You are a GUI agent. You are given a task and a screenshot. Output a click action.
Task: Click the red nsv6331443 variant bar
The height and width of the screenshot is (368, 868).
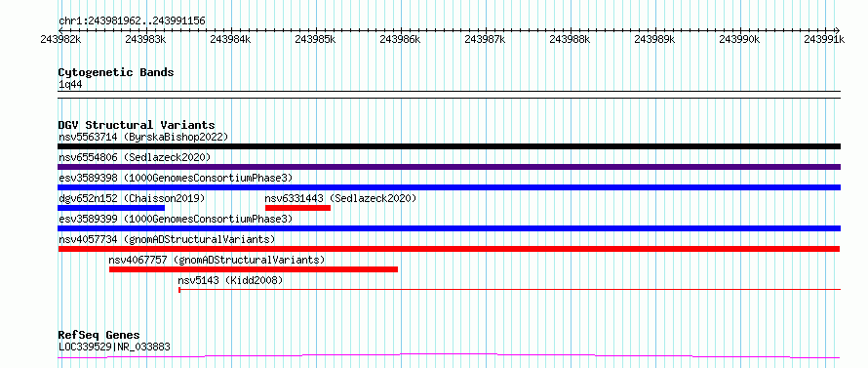[297, 208]
